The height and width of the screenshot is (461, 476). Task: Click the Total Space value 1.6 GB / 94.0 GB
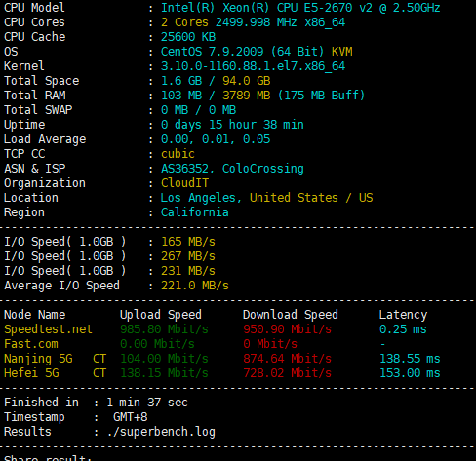216,81
